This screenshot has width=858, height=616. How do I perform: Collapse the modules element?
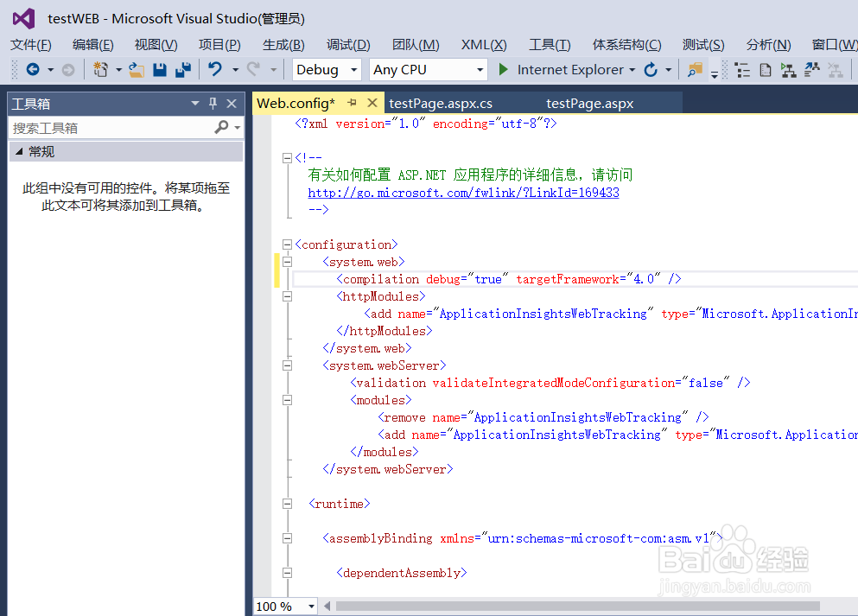click(287, 401)
